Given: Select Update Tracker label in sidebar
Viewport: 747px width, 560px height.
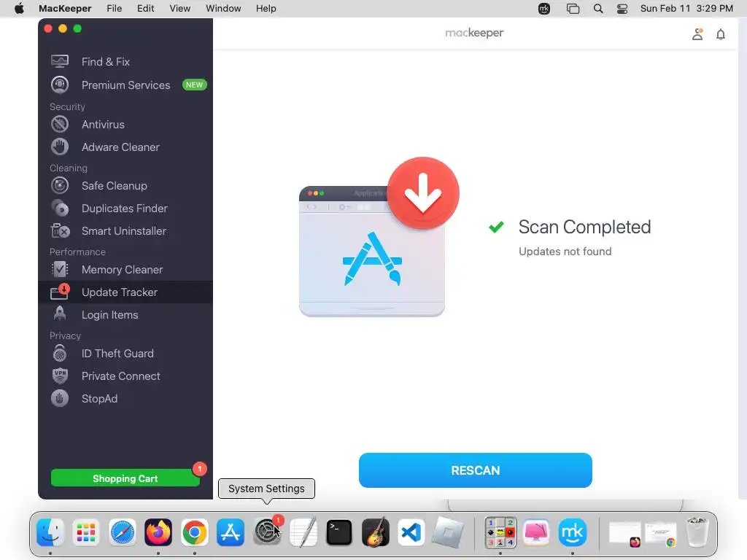Looking at the screenshot, I should (x=119, y=292).
